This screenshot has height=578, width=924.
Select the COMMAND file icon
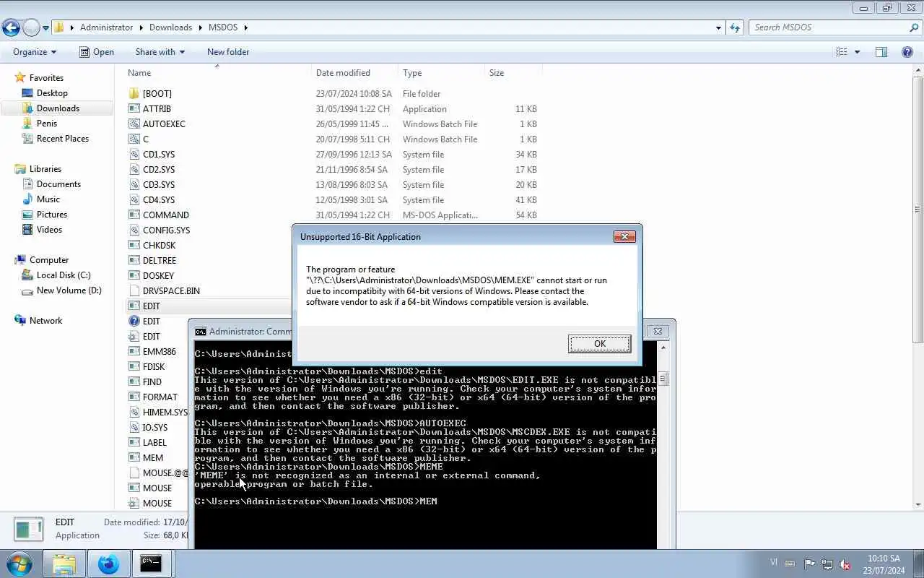point(134,215)
